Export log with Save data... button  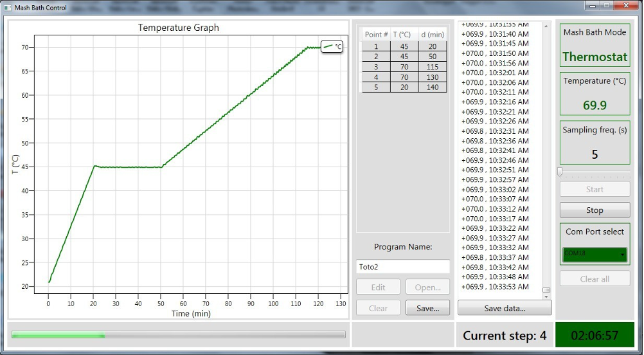tap(505, 308)
